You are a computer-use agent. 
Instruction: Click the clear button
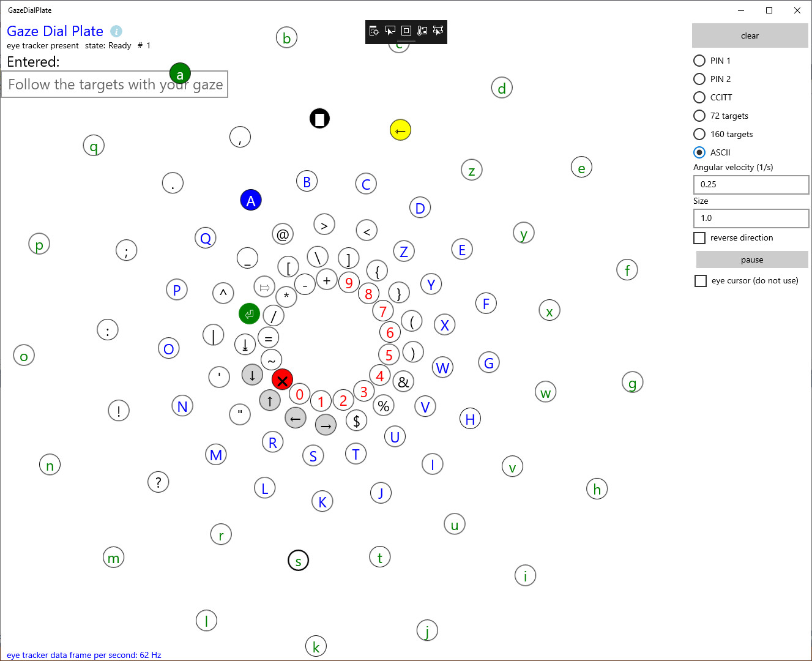point(750,35)
